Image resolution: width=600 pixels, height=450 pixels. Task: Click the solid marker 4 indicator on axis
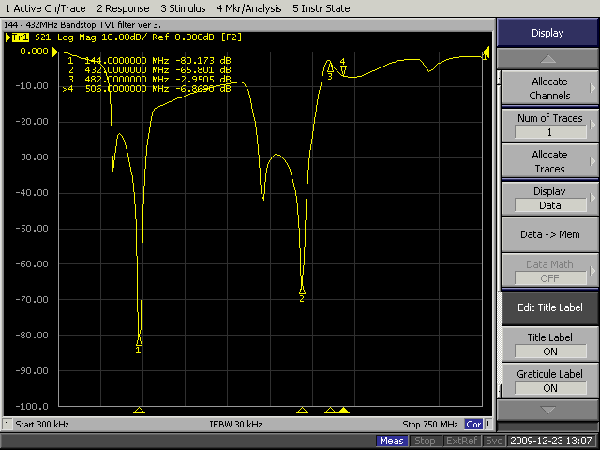[x=343, y=410]
